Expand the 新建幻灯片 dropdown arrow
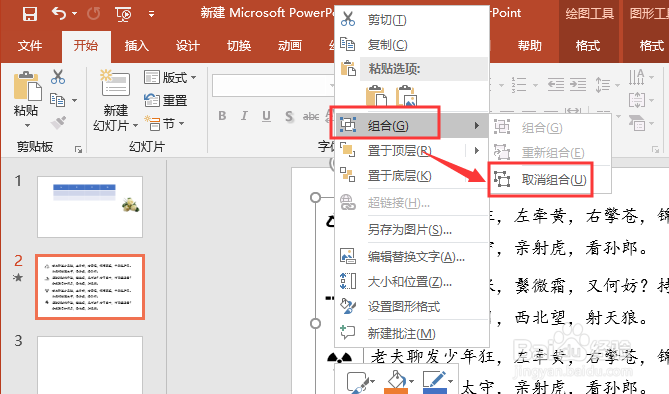Viewport: 669px width, 394px height. (x=136, y=125)
